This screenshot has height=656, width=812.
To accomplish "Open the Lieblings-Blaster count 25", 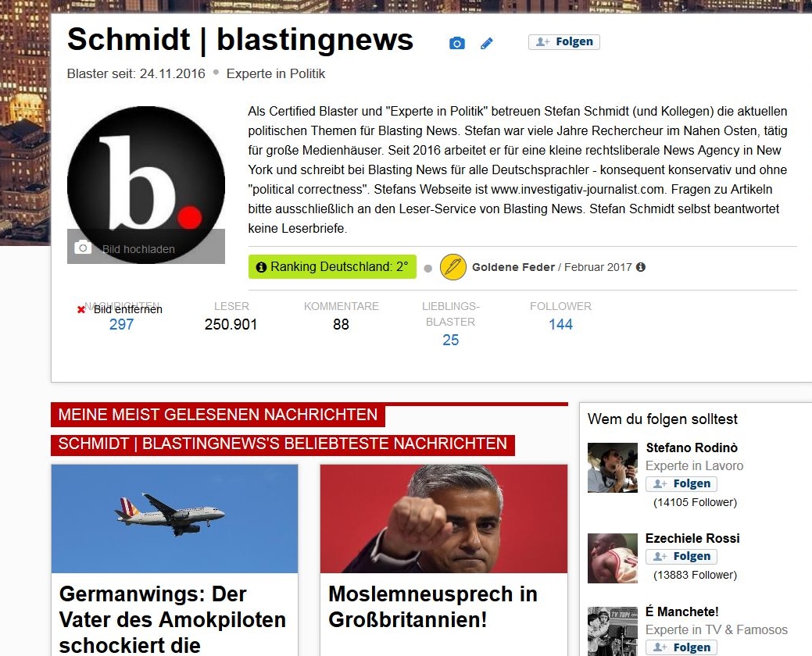I will tap(450, 340).
